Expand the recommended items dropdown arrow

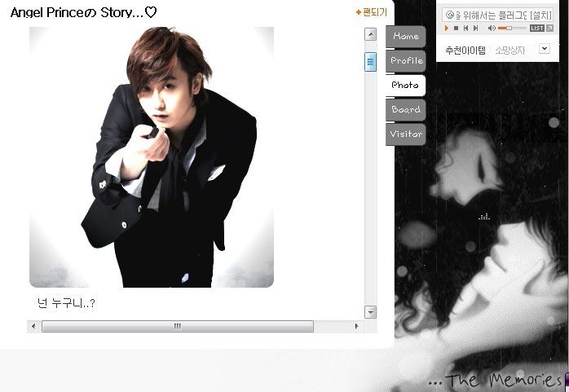(545, 49)
